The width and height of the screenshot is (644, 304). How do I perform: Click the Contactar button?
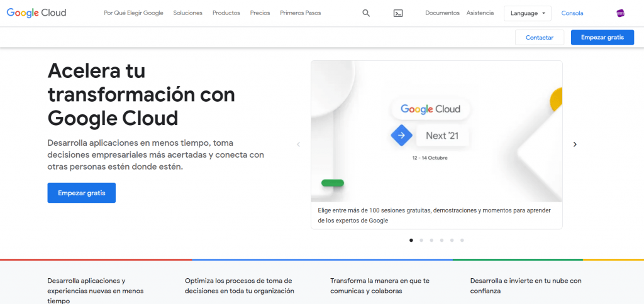(x=539, y=37)
